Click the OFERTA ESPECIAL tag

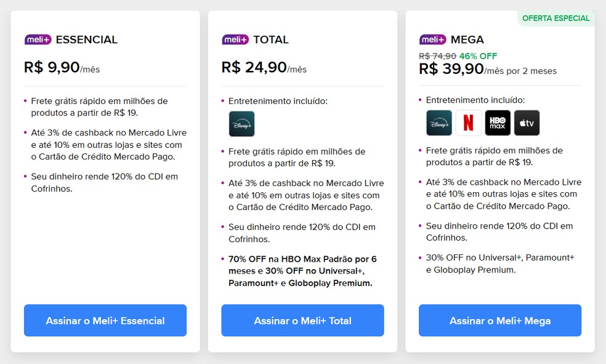click(x=556, y=18)
